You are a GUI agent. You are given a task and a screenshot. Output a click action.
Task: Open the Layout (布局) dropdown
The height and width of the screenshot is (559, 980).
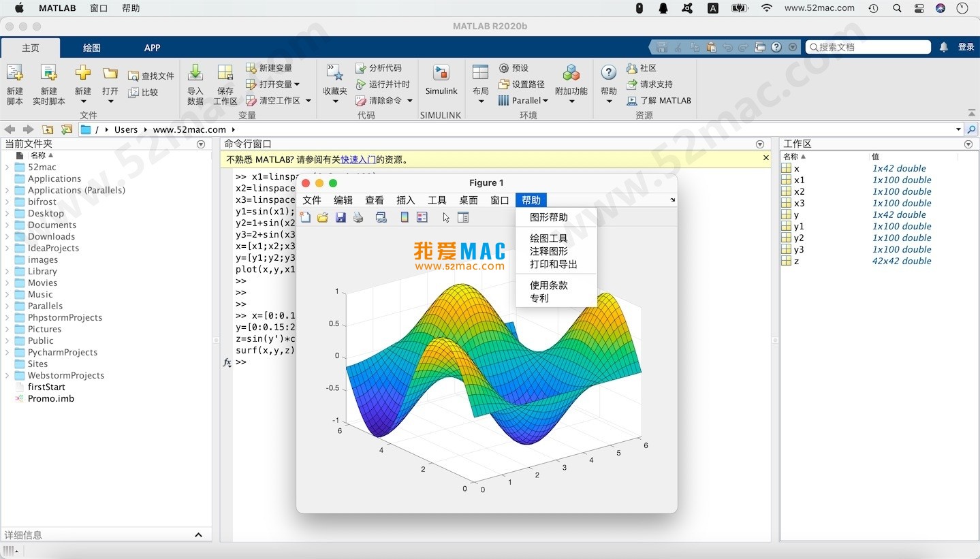(481, 102)
